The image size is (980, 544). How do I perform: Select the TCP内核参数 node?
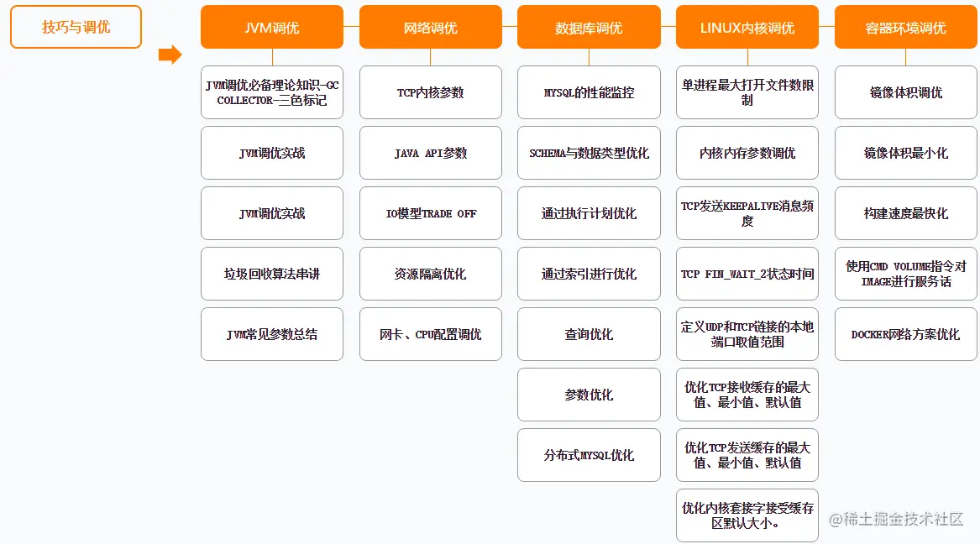pyautogui.click(x=430, y=92)
